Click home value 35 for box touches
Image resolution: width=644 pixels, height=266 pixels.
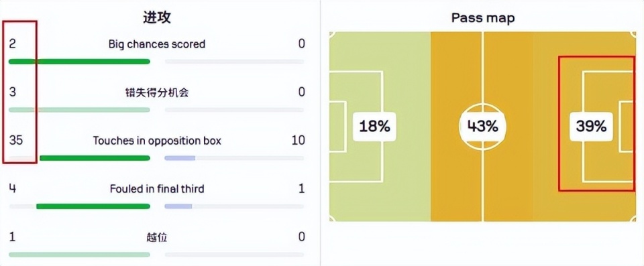(16, 141)
